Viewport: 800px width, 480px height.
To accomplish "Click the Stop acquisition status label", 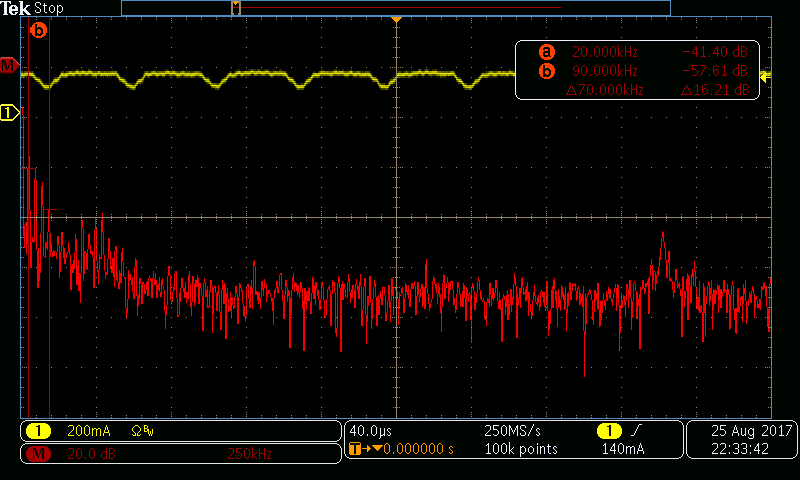I will (49, 8).
